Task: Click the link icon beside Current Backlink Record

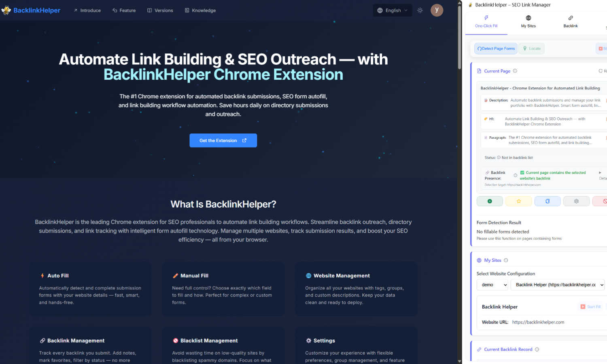Action: pos(479,349)
